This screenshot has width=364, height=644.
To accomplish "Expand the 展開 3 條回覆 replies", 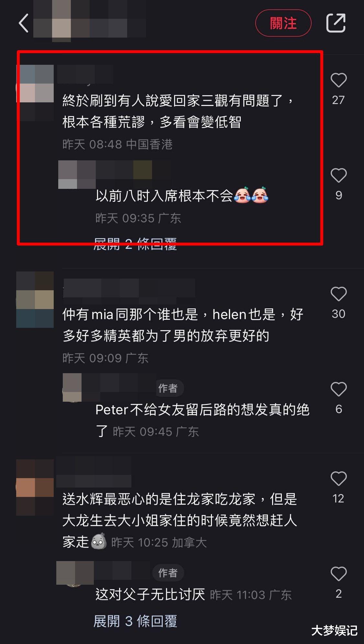I will click(135, 621).
